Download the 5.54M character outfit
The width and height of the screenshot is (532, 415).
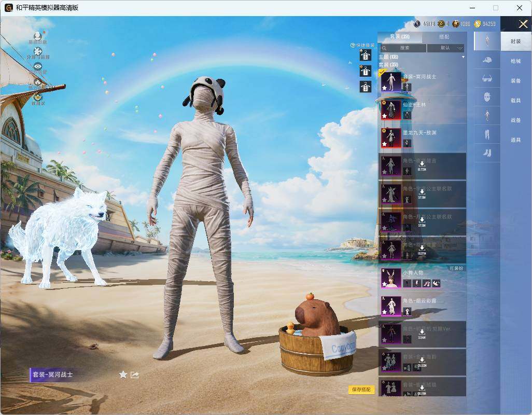pos(422,334)
